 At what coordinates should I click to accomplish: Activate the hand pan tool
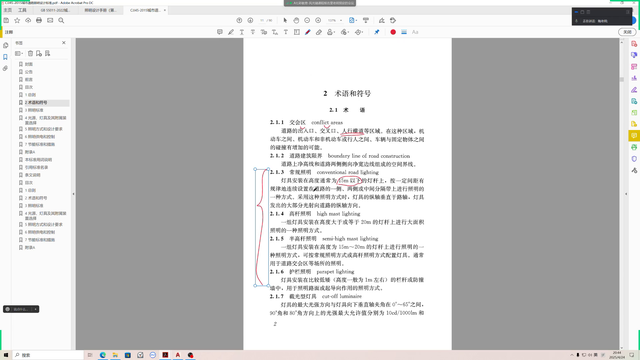[x=296, y=20]
